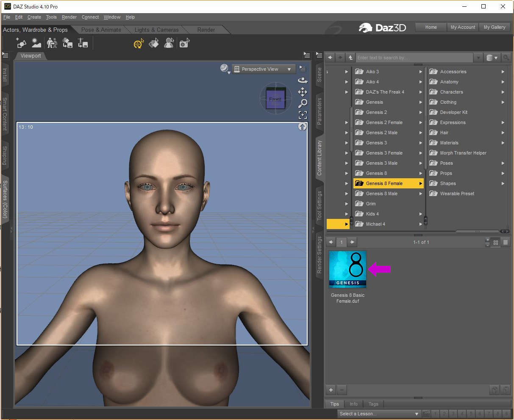Viewport: 514px width, 420px height.
Task: Expand the Accessories folder arrow
Action: click(503, 72)
